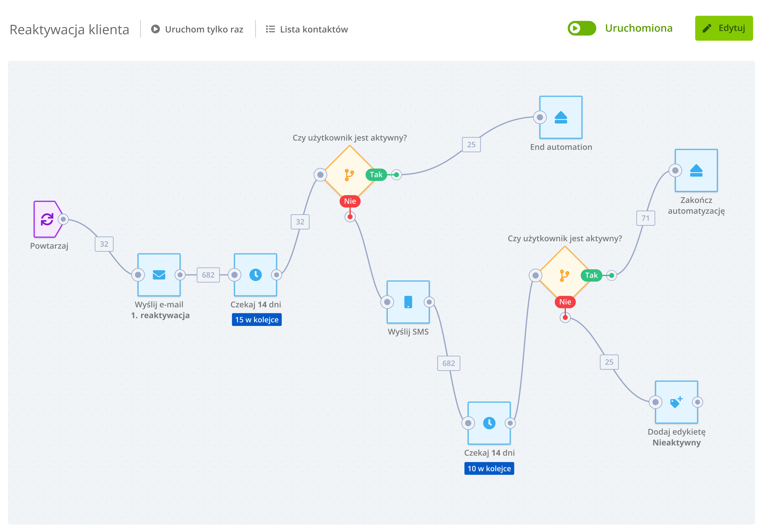Click counter 25 toward Dodaj etykietę

pos(609,362)
